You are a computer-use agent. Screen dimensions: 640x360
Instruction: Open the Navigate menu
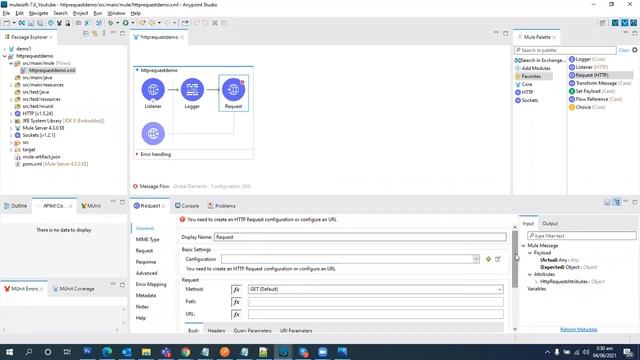[x=38, y=13]
